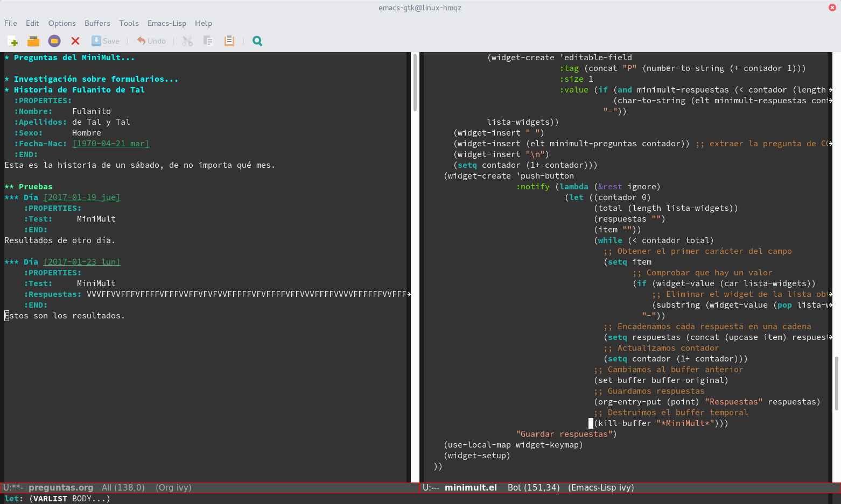Click the 'U:---' status in right mode line

pos(431,487)
